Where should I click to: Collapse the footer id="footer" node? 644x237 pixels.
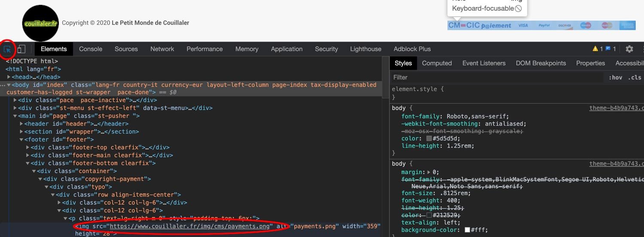click(x=21, y=140)
